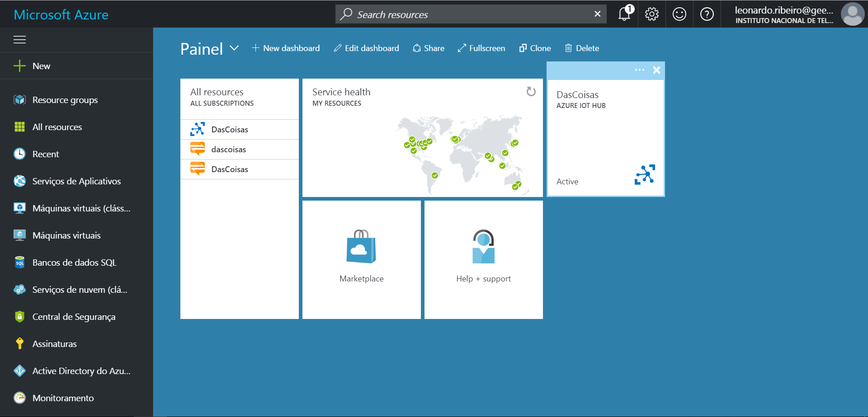868x417 pixels.
Task: Refresh the Service health tile
Action: tap(531, 92)
